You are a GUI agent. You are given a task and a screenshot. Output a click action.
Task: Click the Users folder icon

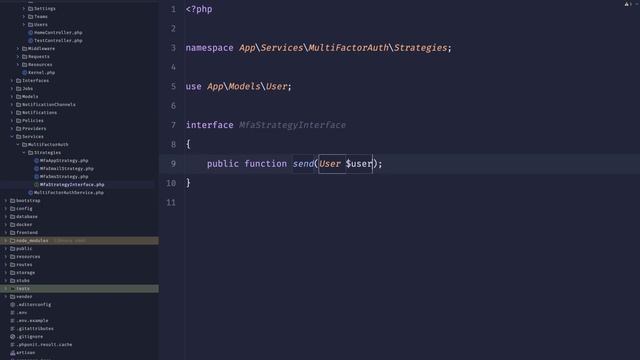pyautogui.click(x=30, y=24)
